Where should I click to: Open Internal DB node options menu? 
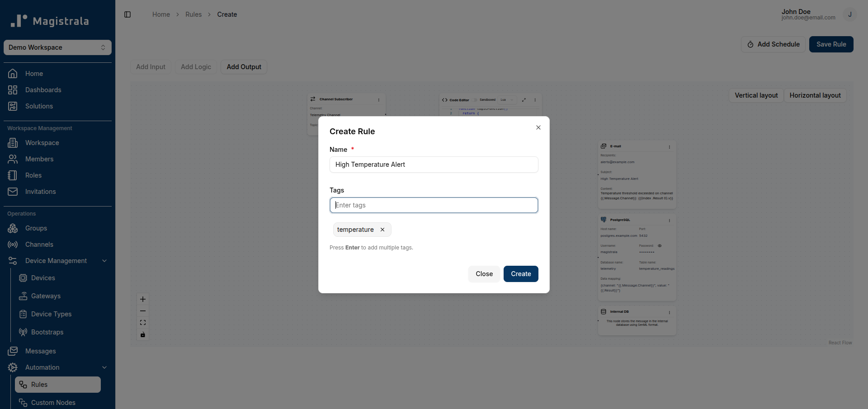670,312
